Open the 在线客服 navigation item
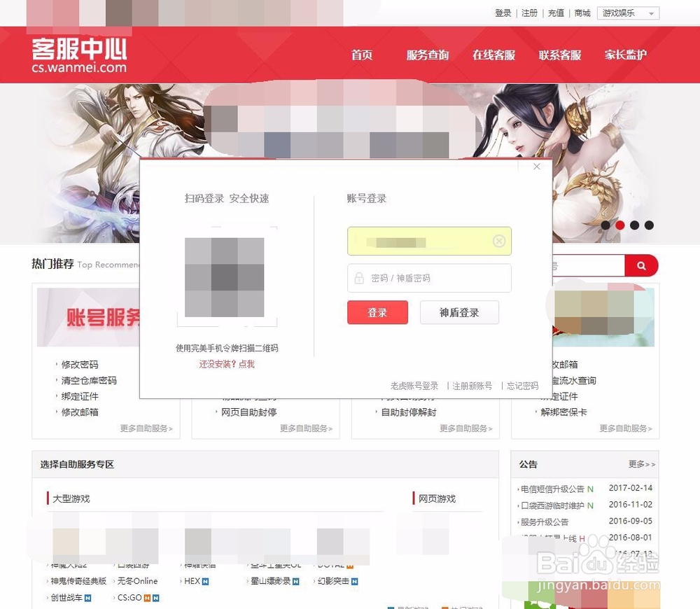Screen dimensions: 700x609 (493, 55)
